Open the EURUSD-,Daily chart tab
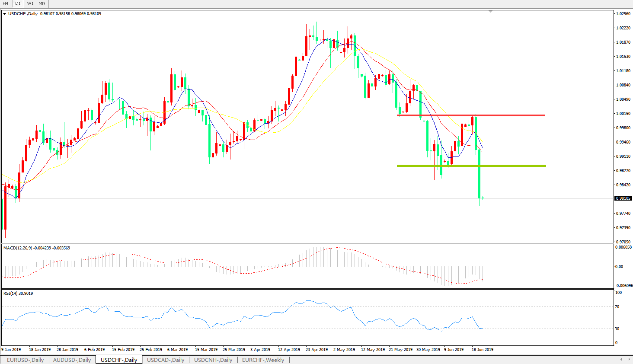 (25, 360)
